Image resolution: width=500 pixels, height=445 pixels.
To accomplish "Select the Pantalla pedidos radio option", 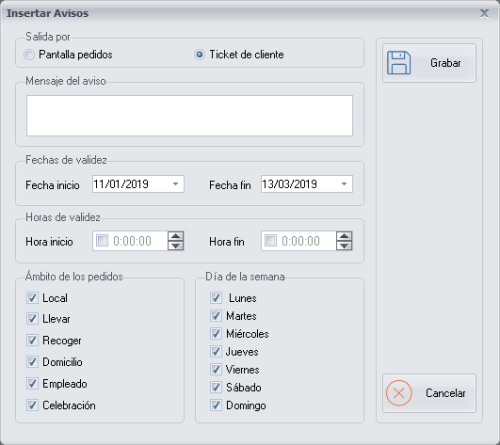I will pos(29,54).
